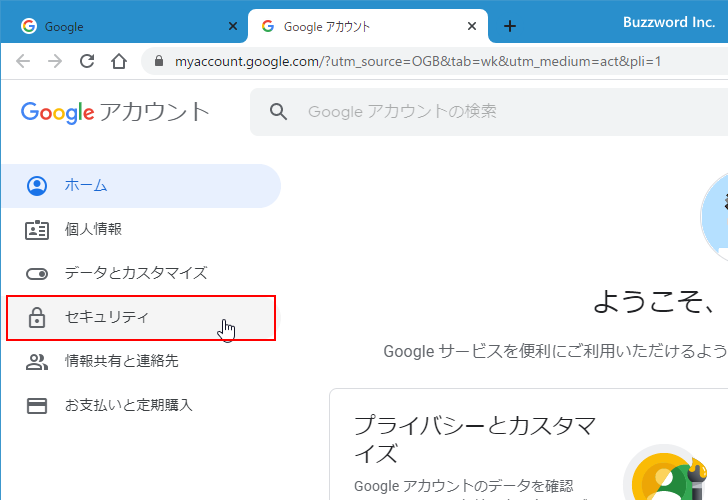Select ホーム in the sidebar

coord(141,186)
